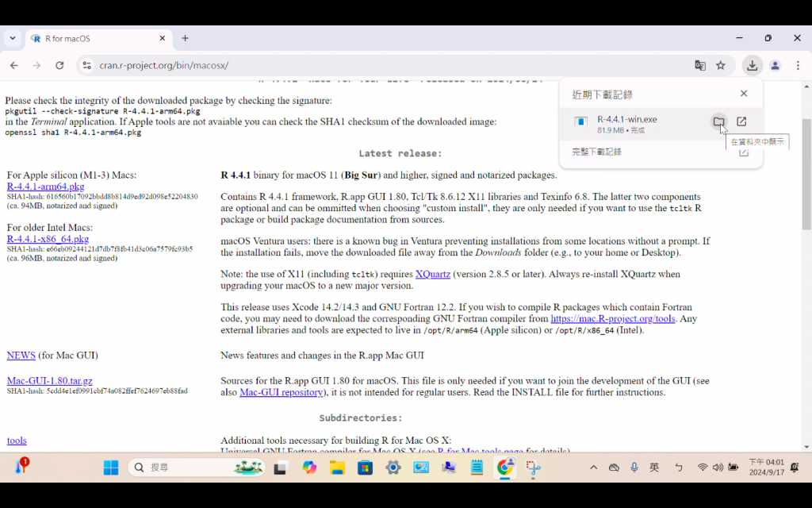Go back to the previous page
The width and height of the screenshot is (812, 508).
[14, 65]
